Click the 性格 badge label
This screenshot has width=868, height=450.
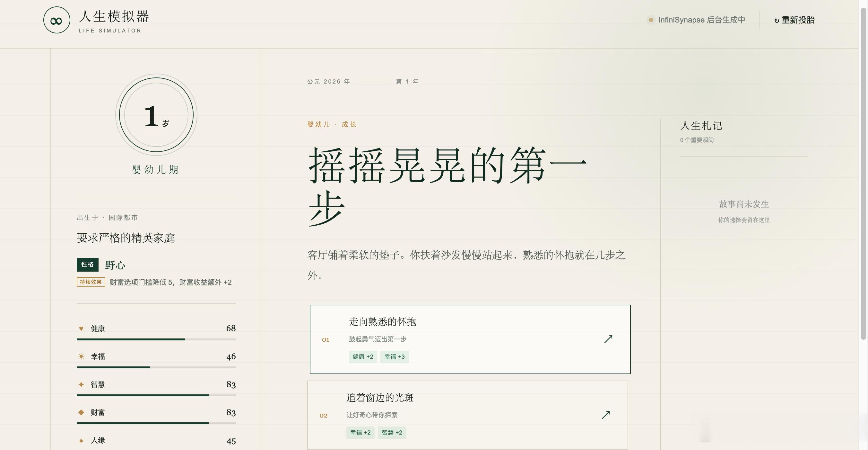pos(88,265)
